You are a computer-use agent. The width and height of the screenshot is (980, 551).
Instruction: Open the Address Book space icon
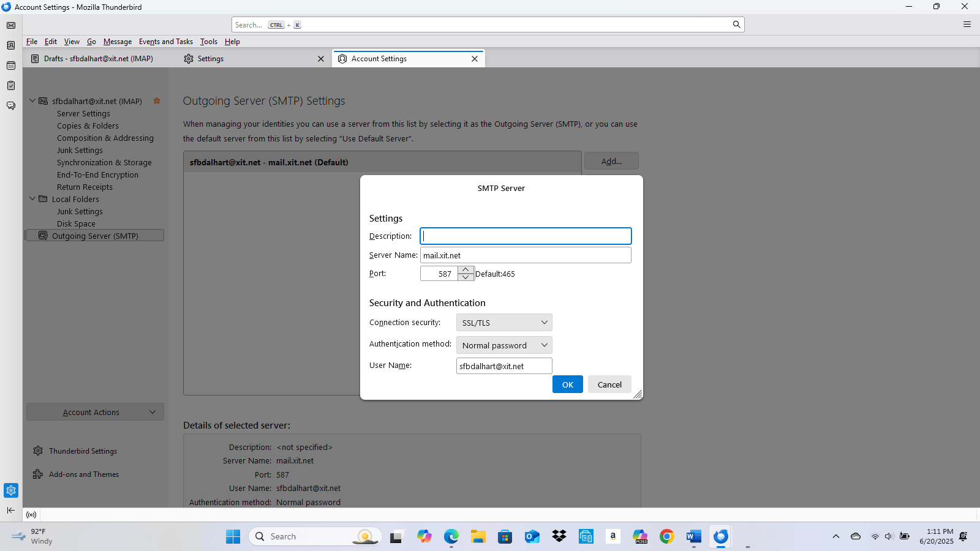(x=11, y=45)
